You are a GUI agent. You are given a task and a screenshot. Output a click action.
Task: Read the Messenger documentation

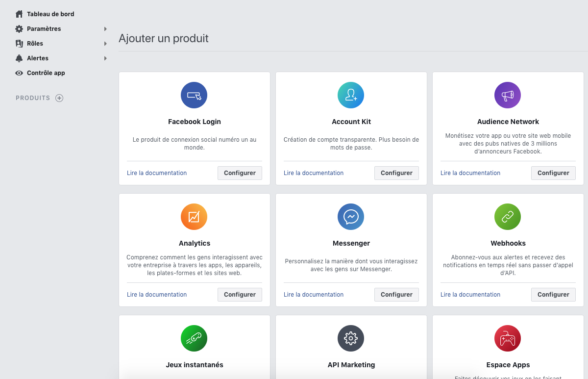[314, 295]
